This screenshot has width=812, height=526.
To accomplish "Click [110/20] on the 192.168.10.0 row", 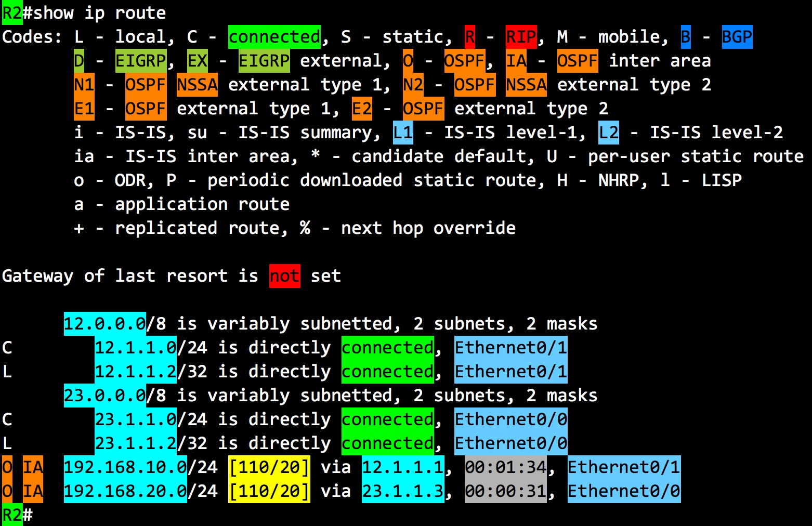I will click(269, 467).
